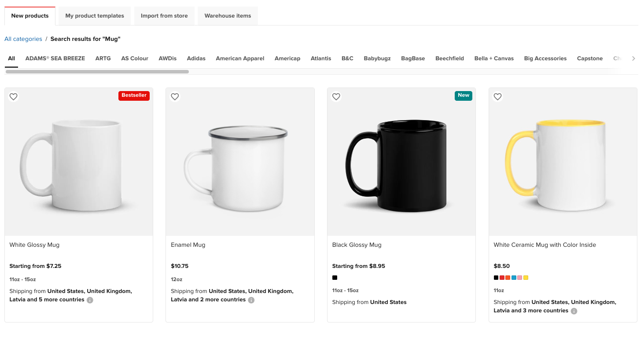Go to Warehouse items tab

[x=228, y=16]
